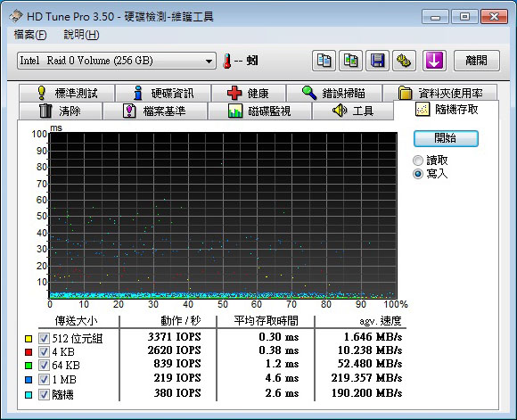The width and height of the screenshot is (517, 420).
Task: Click the purple down-arrow icon
Action: (x=434, y=61)
